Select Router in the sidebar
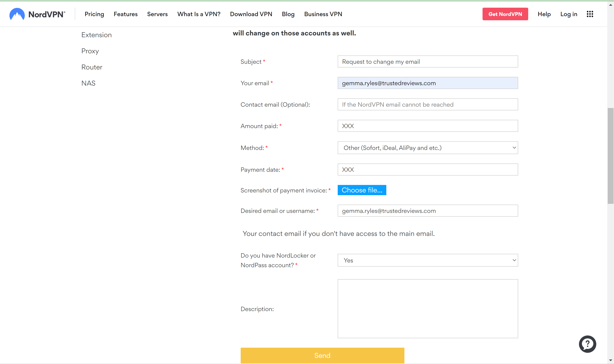The height and width of the screenshot is (364, 614). click(x=92, y=67)
